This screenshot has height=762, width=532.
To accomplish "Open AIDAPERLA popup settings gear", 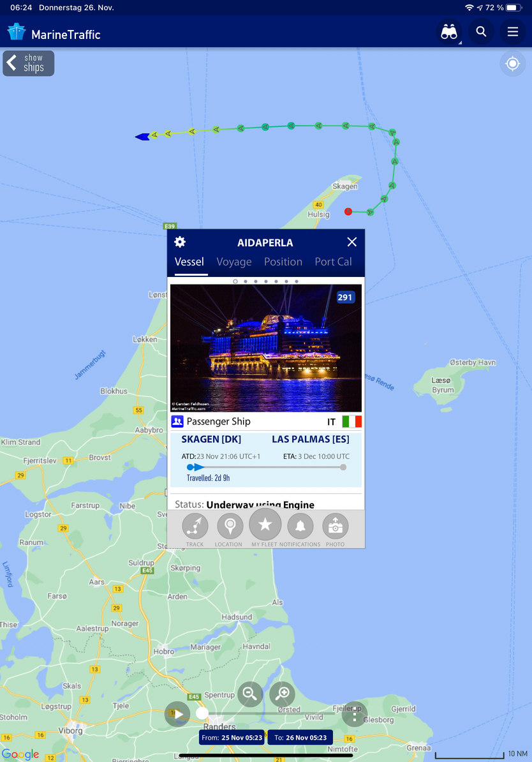I will point(180,242).
